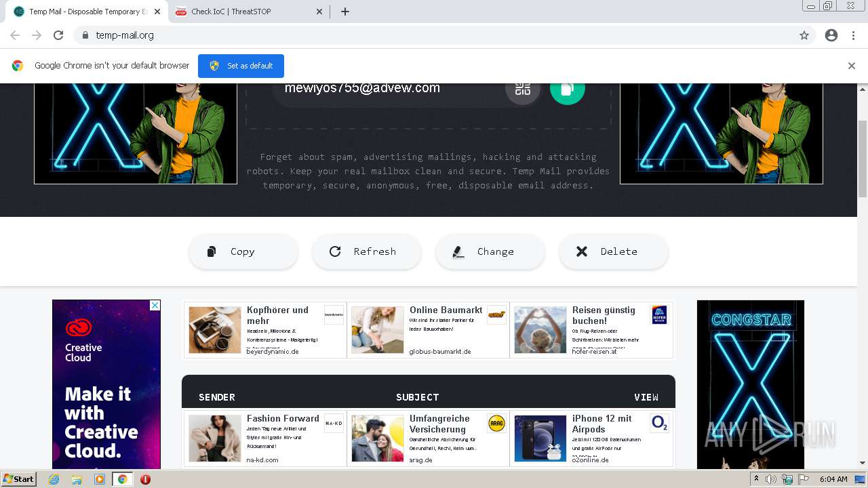
Task: Click the Refresh button
Action: (x=367, y=251)
